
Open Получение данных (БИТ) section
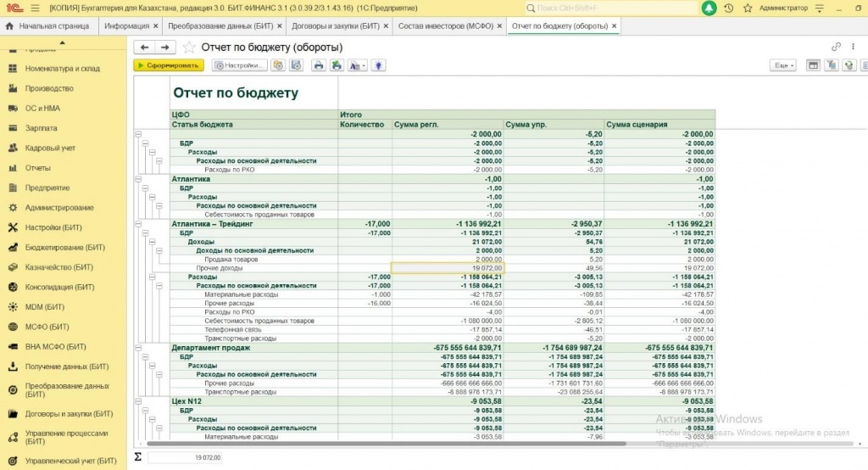coord(66,366)
